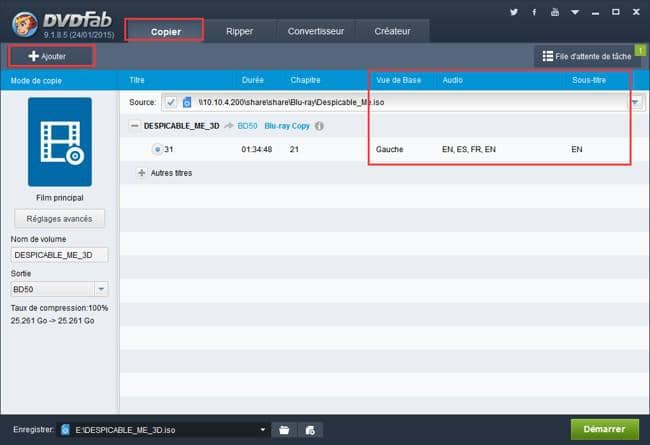Click the DVDFab mascot logo

pos(24,24)
